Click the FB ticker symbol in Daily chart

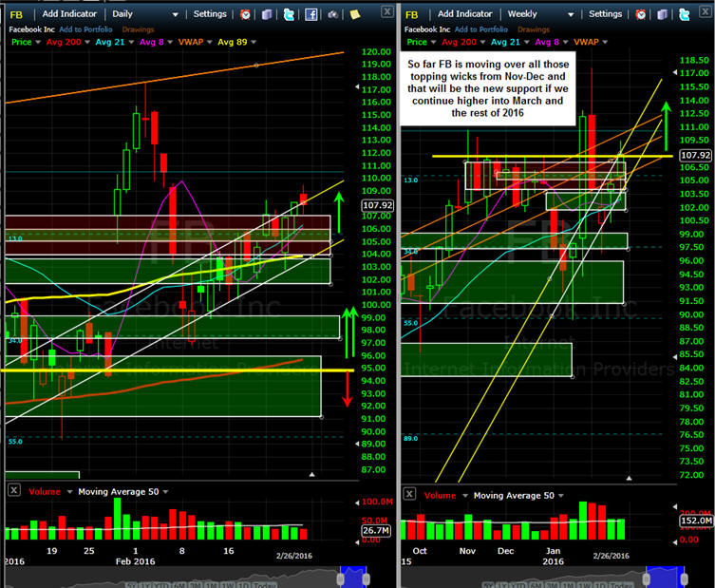click(x=16, y=15)
